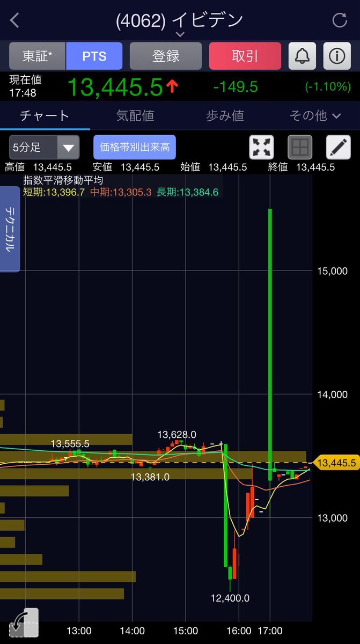360x644 pixels.
Task: Go back with the left arrow icon
Action: tap(14, 20)
